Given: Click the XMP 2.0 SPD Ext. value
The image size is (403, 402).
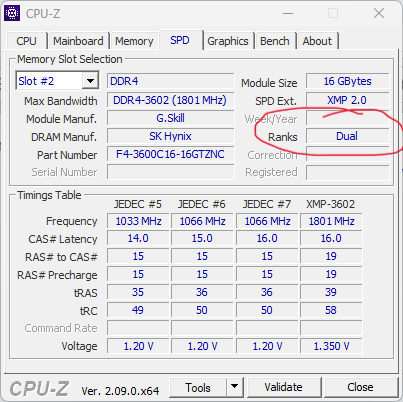Looking at the screenshot, I should [348, 100].
